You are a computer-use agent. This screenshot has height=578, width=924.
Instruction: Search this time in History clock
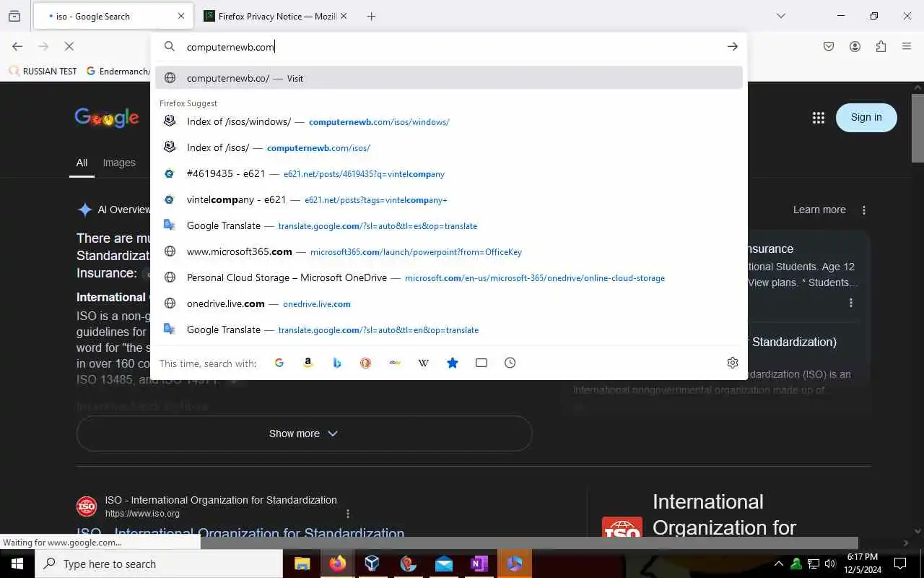click(x=510, y=363)
